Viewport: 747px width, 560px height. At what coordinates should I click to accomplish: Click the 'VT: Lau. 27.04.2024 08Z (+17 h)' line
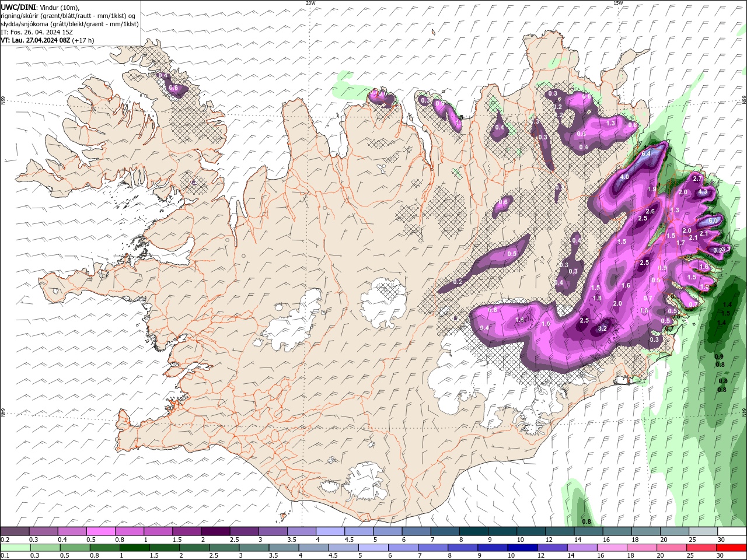[47, 40]
